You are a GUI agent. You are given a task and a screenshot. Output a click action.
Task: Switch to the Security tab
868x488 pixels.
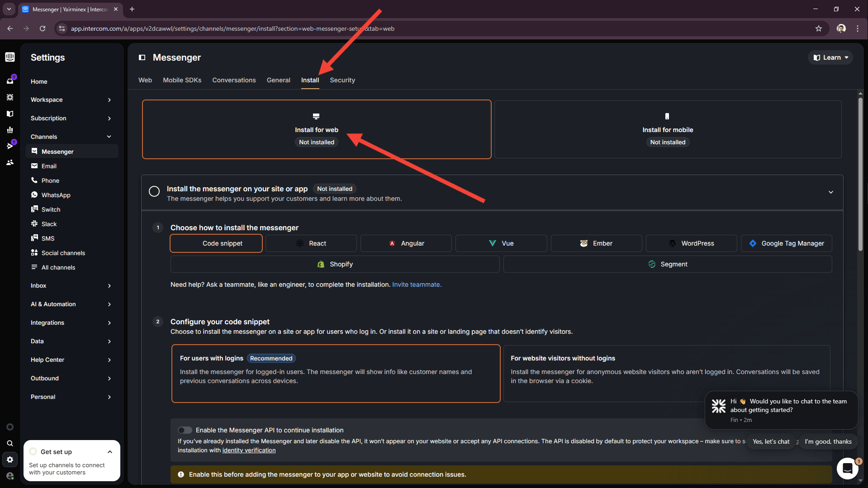point(342,80)
